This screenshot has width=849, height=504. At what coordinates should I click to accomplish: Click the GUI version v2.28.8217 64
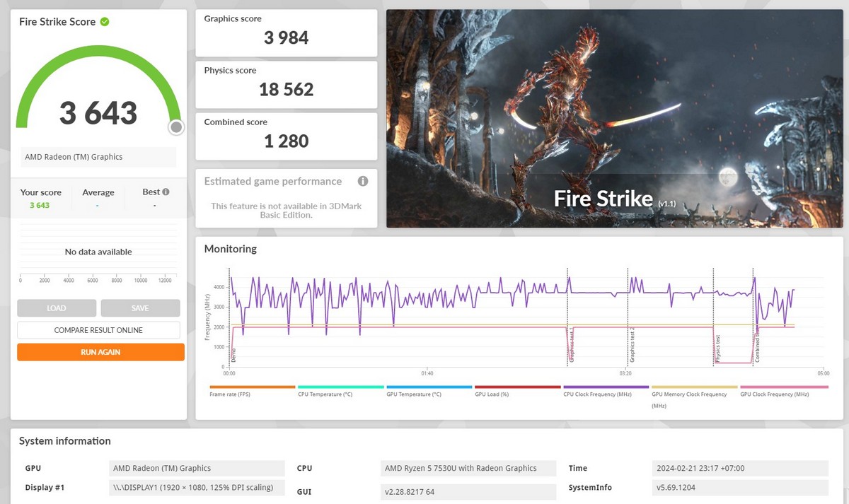point(468,491)
